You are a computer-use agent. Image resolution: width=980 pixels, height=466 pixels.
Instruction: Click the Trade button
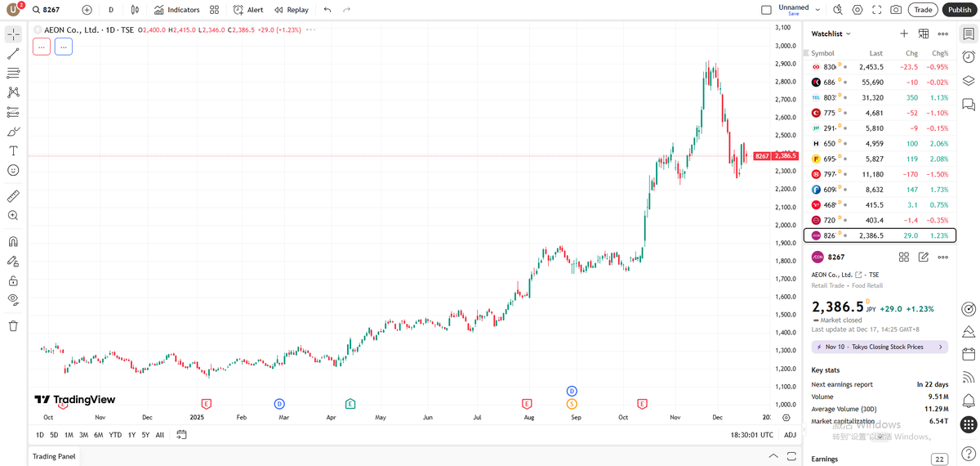click(923, 10)
